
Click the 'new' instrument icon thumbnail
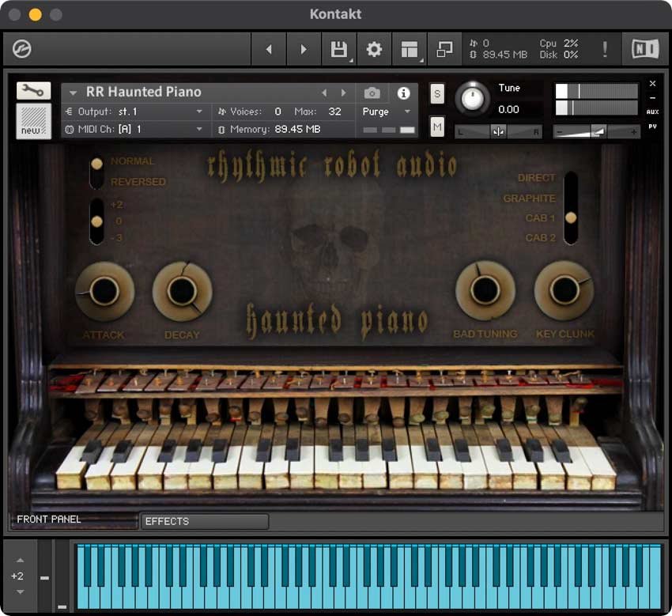click(x=33, y=121)
